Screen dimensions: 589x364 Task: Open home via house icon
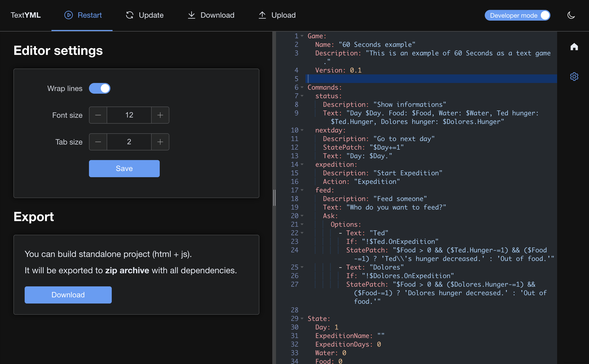pyautogui.click(x=574, y=47)
